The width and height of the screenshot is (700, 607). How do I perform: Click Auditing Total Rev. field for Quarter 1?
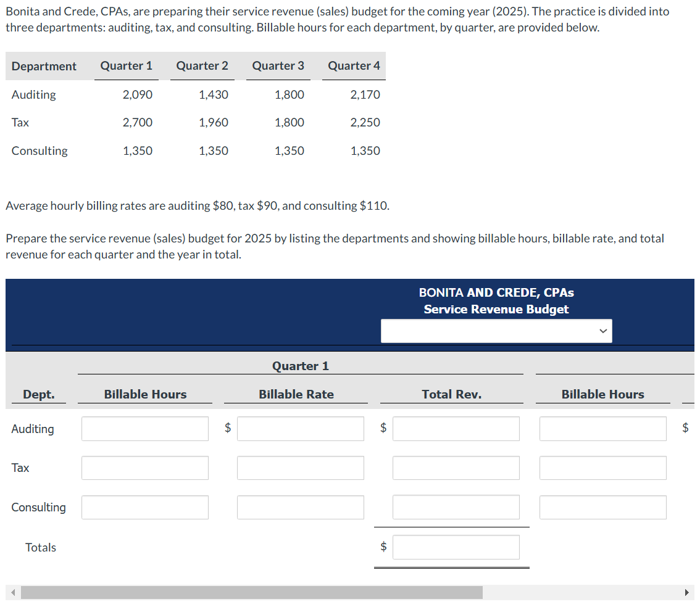pos(456,429)
